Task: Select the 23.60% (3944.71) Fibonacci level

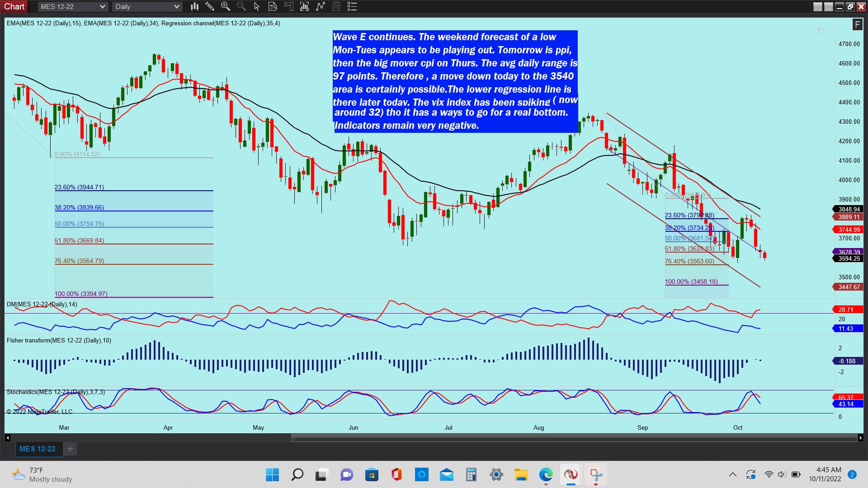Action: click(x=79, y=187)
